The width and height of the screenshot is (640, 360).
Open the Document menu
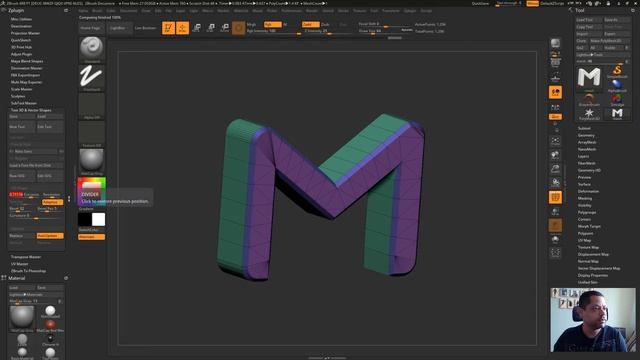coord(129,11)
